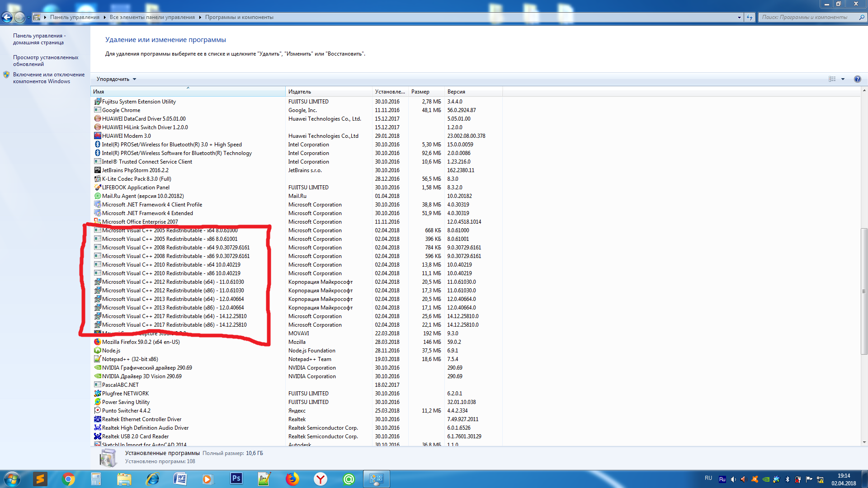Sort by the Издатель column header
Viewport: 868px width, 488px height.
pyautogui.click(x=329, y=92)
